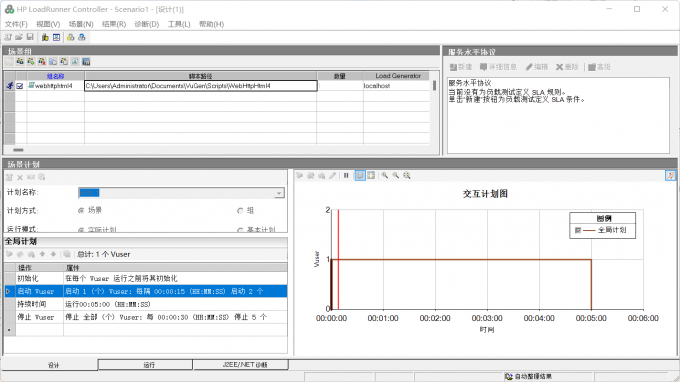Click the last zoom magnifier in graph toolbar
The width and height of the screenshot is (680, 382).
(x=407, y=176)
